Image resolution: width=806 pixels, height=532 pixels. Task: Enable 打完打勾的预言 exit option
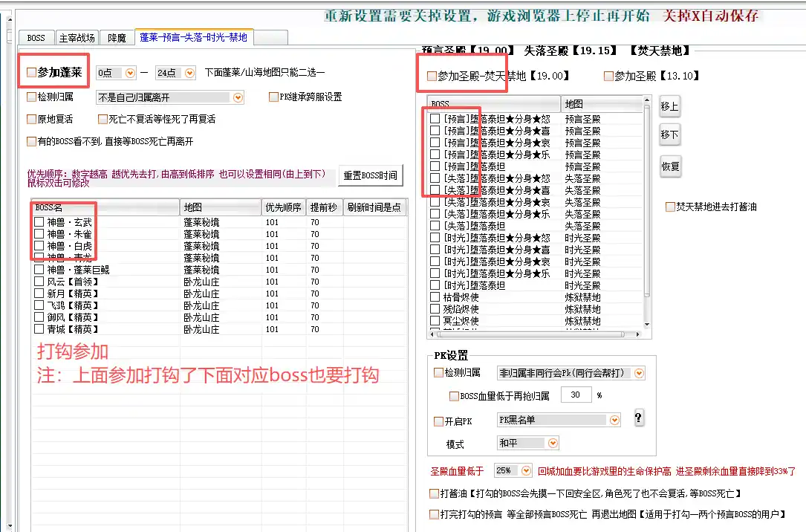434,514
